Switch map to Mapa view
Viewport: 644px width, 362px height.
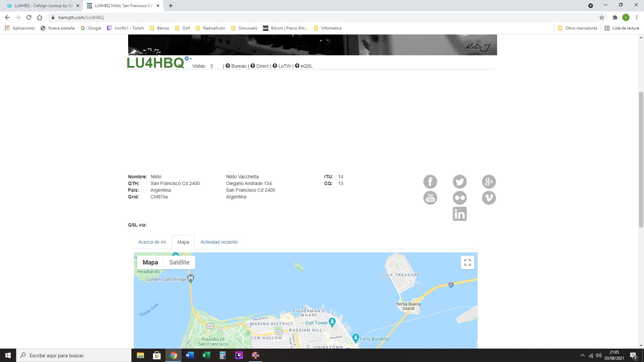(150, 262)
